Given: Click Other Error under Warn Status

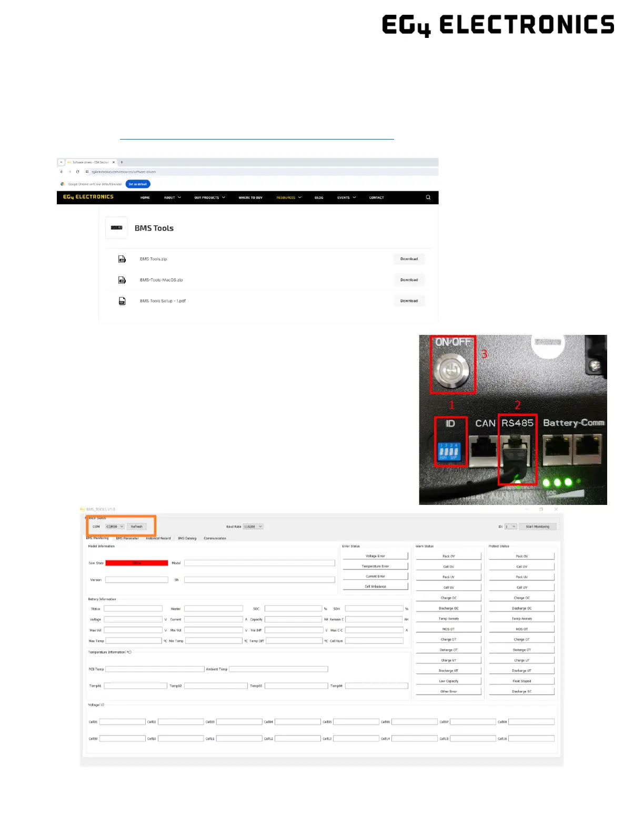Looking at the screenshot, I should [x=449, y=691].
